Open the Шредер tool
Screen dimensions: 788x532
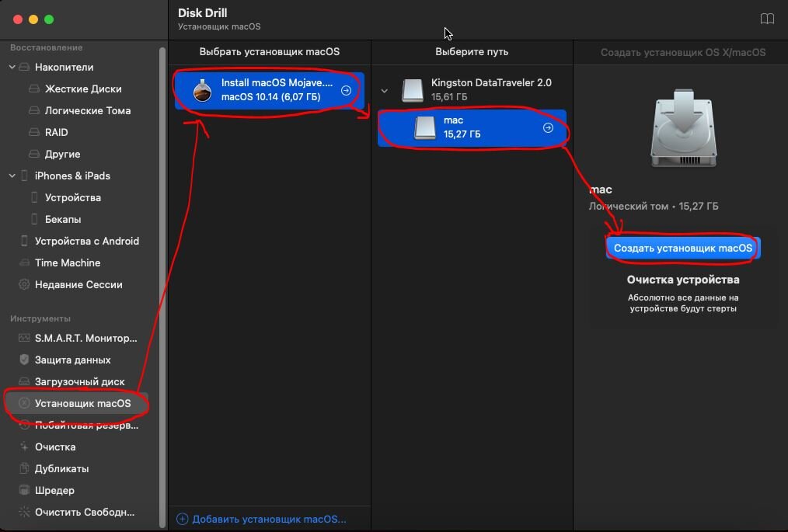[x=54, y=490]
